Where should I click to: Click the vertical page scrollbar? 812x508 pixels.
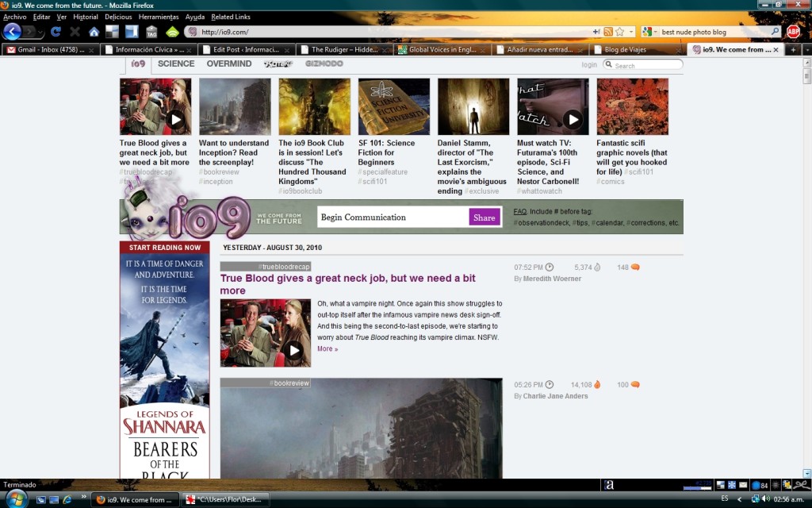coord(806,238)
